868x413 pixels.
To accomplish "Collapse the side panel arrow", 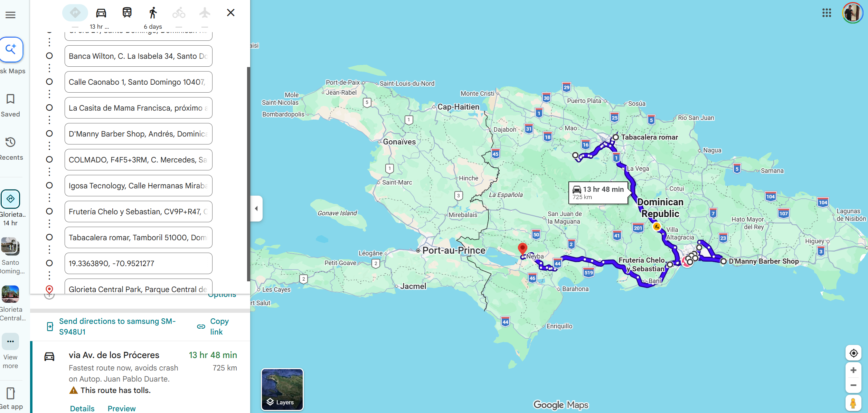I will pyautogui.click(x=256, y=208).
